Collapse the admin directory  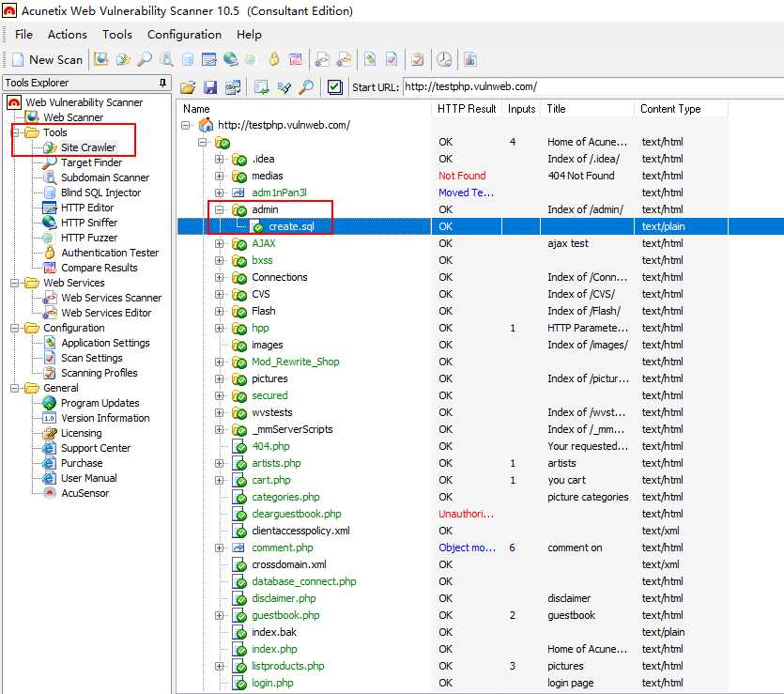[219, 209]
